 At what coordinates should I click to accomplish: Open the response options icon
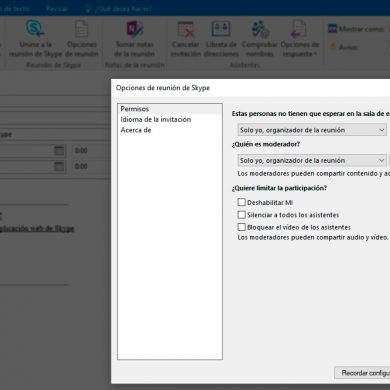coord(298,29)
